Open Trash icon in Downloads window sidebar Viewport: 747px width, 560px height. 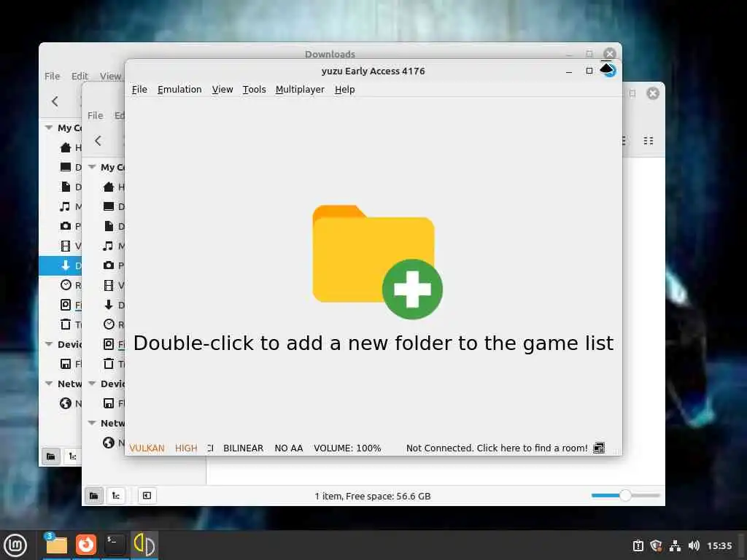pyautogui.click(x=66, y=324)
